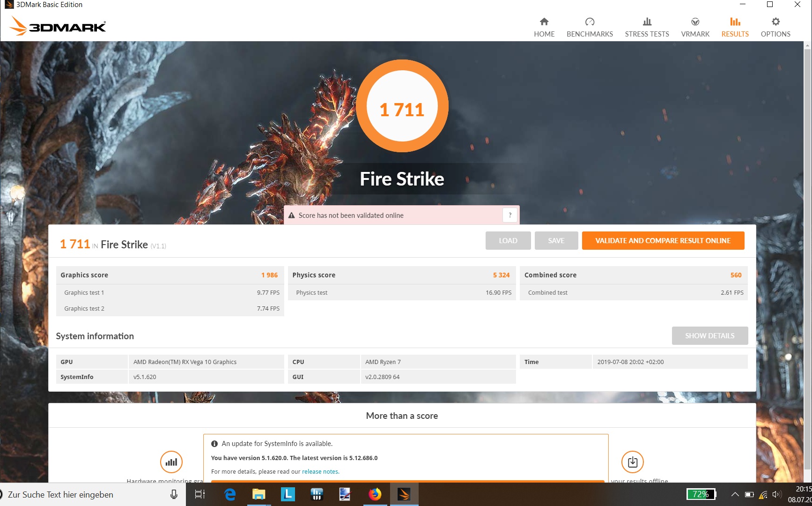812x506 pixels.
Task: Open the dark striped app icon on the taskbar
Action: 317,494
